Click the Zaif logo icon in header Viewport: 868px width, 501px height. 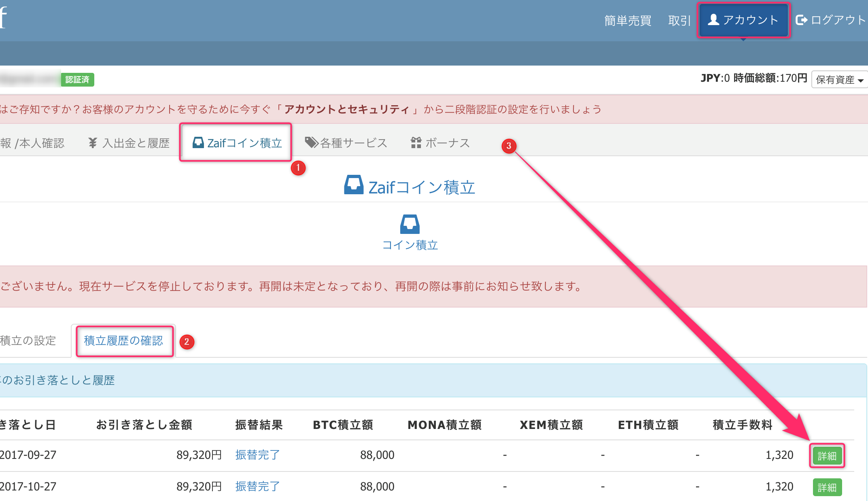pyautogui.click(x=3, y=17)
